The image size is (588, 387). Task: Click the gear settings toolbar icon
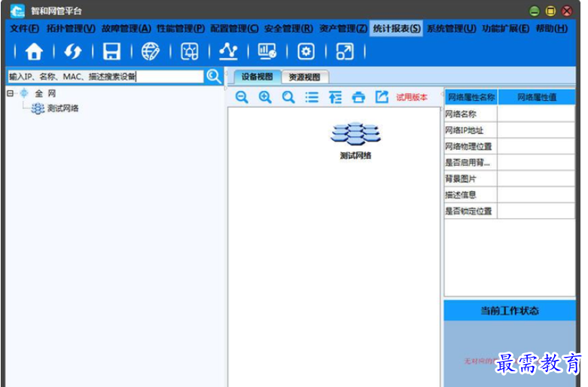pyautogui.click(x=306, y=51)
